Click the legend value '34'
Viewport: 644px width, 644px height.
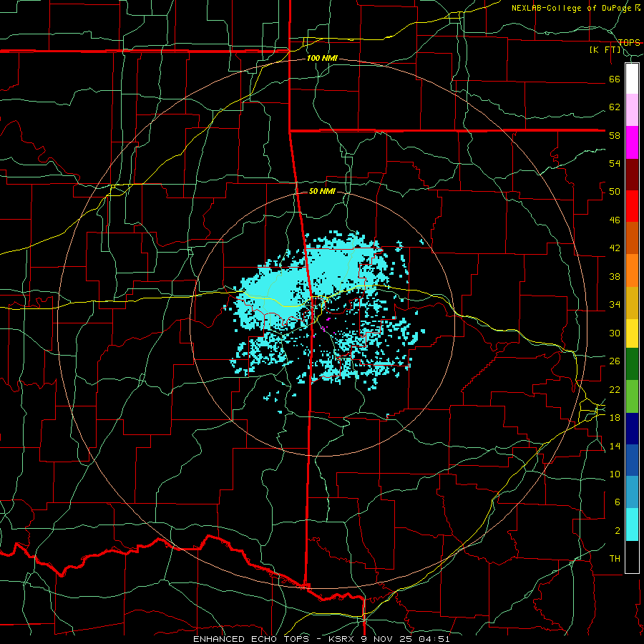tap(615, 305)
